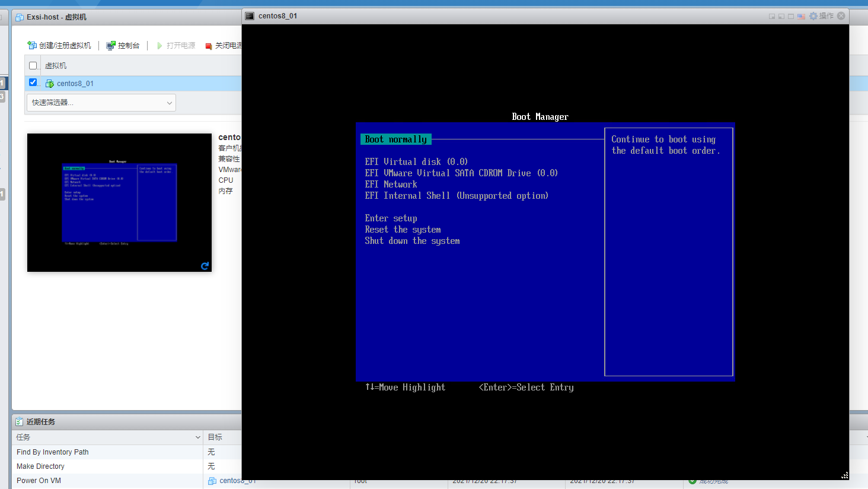
Task: Click 近期任务 panel icon
Action: coord(19,421)
